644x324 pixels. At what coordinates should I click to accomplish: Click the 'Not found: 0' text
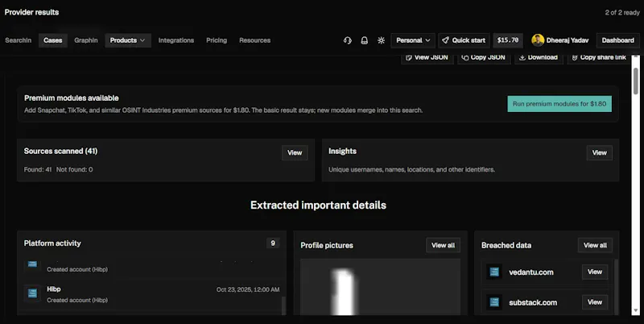click(75, 169)
